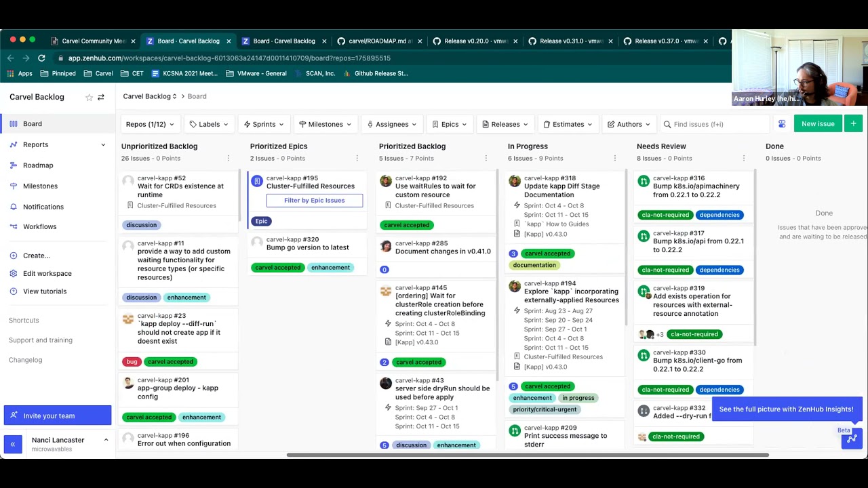
Task: Expand the Reports chevron in sidebar
Action: 103,144
